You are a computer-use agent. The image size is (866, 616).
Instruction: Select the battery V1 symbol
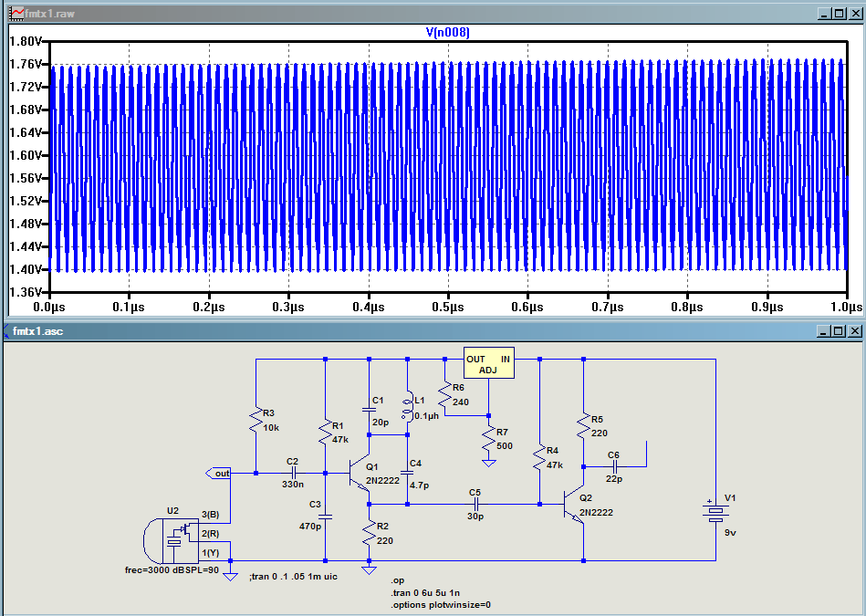(715, 511)
